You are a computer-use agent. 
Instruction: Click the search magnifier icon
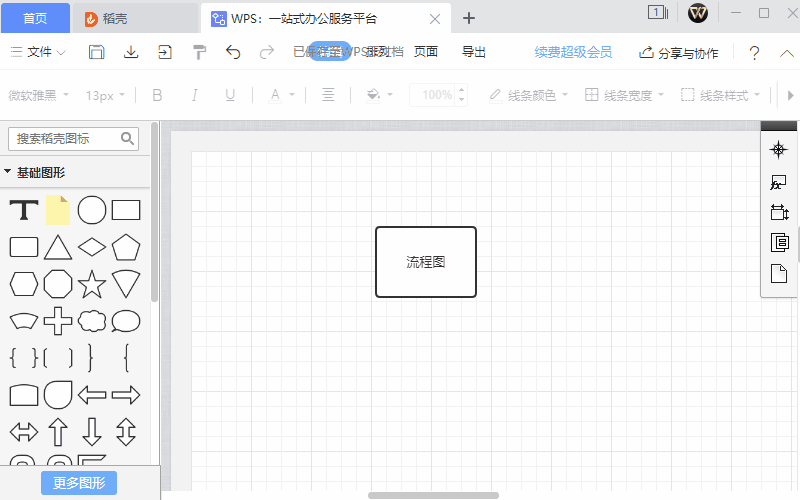(x=127, y=138)
